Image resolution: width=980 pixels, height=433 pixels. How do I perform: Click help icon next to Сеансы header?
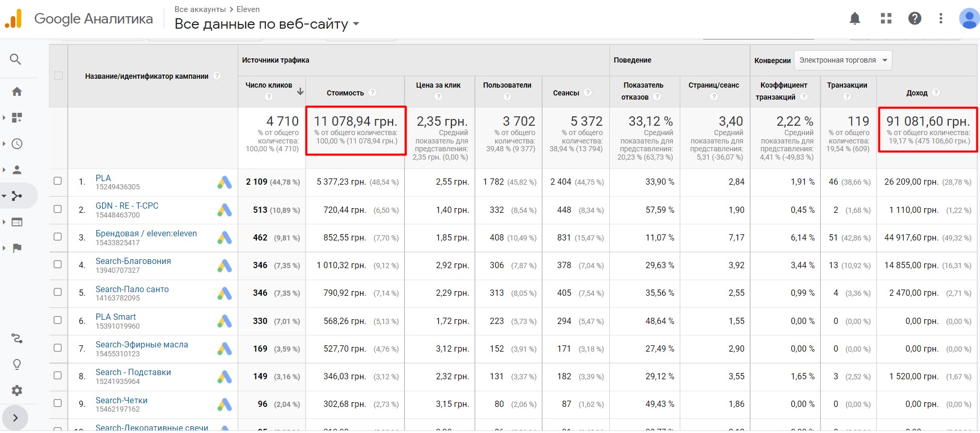587,92
